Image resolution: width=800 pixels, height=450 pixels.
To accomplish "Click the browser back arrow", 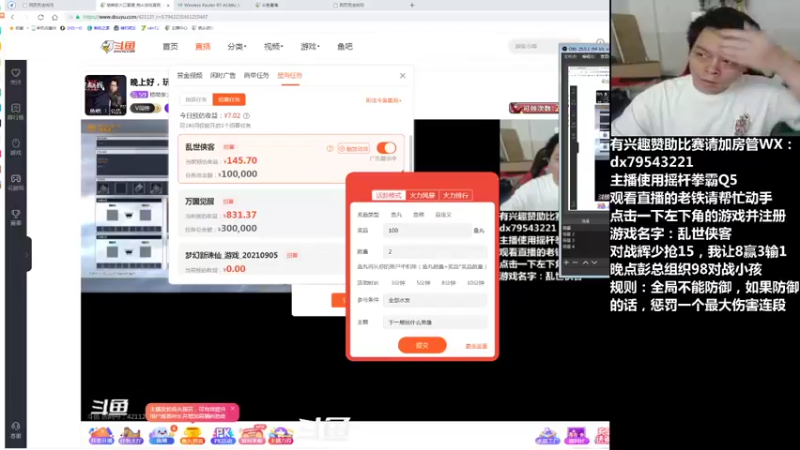I will click(x=13, y=17).
